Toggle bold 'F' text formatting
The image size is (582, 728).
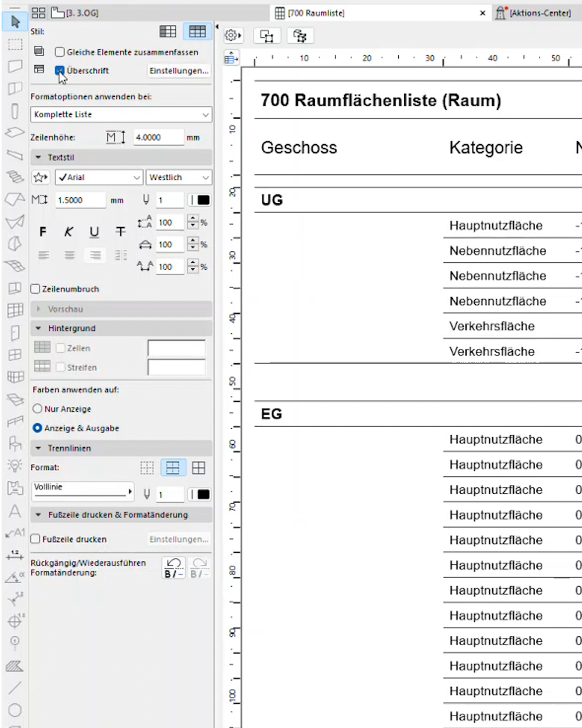click(43, 232)
